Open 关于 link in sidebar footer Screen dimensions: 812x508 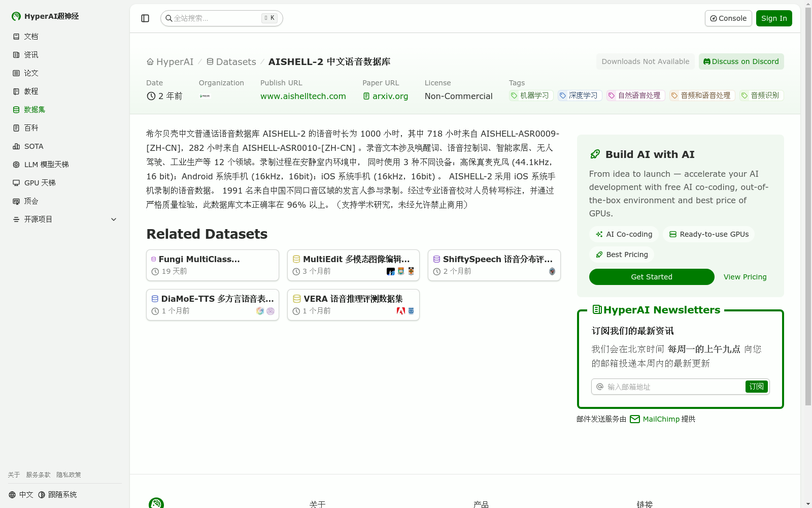pyautogui.click(x=14, y=475)
